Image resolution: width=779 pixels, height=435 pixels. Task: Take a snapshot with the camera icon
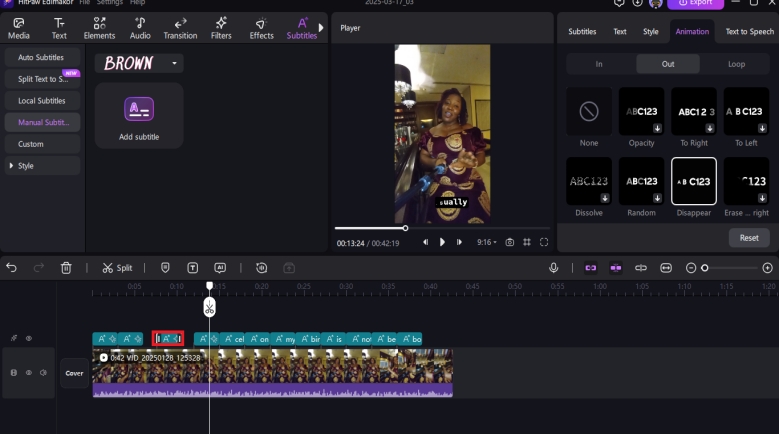tap(510, 242)
